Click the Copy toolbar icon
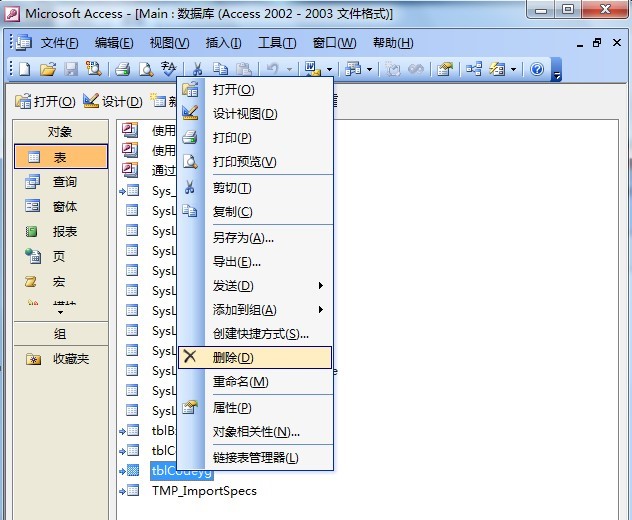 point(220,69)
